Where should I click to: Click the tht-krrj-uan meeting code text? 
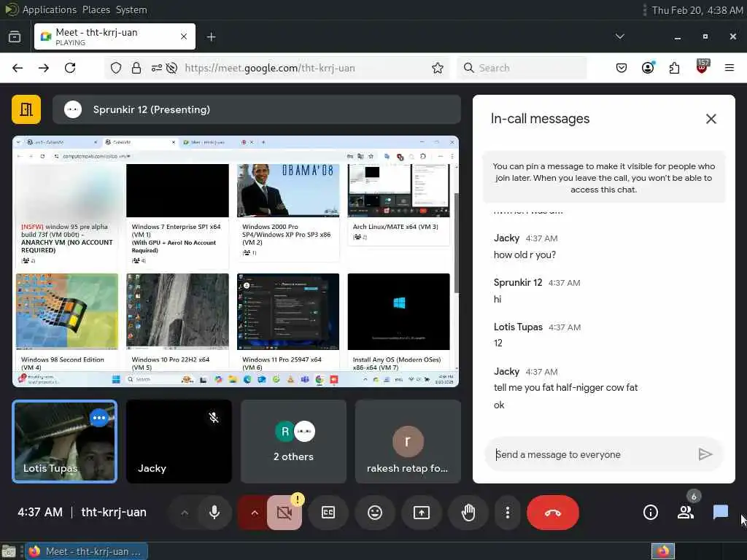(x=114, y=513)
